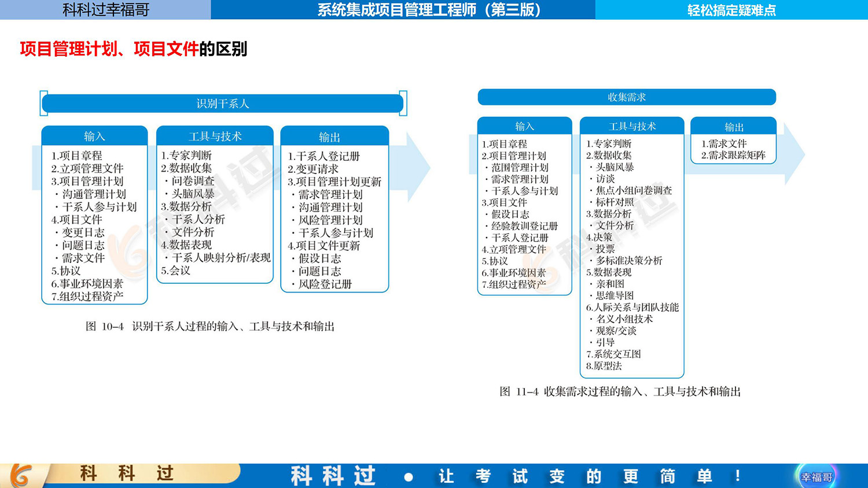Click 干系人分析 list item
The image size is (868, 488).
[198, 219]
